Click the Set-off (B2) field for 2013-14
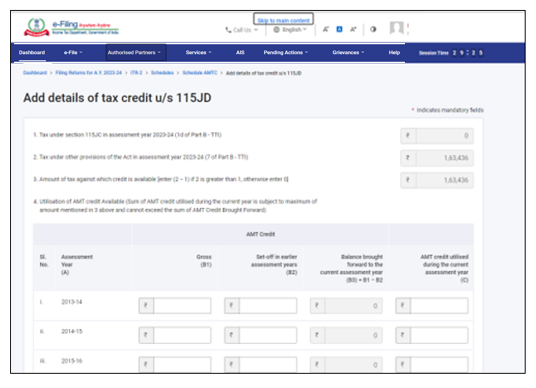Viewport: 536px width, 388px height. (x=260, y=306)
